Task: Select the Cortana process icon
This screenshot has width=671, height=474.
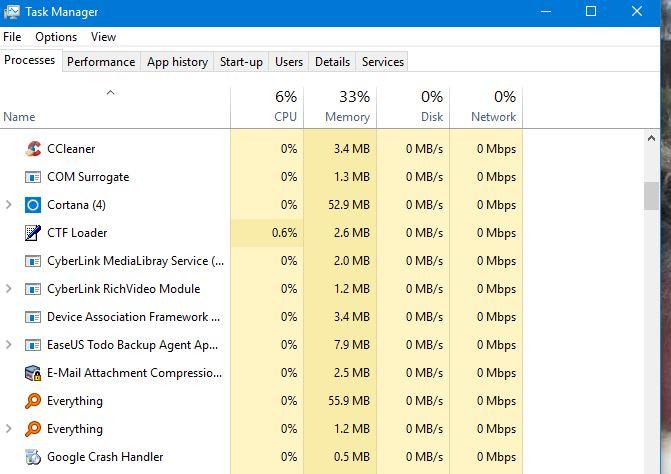Action: (32, 205)
